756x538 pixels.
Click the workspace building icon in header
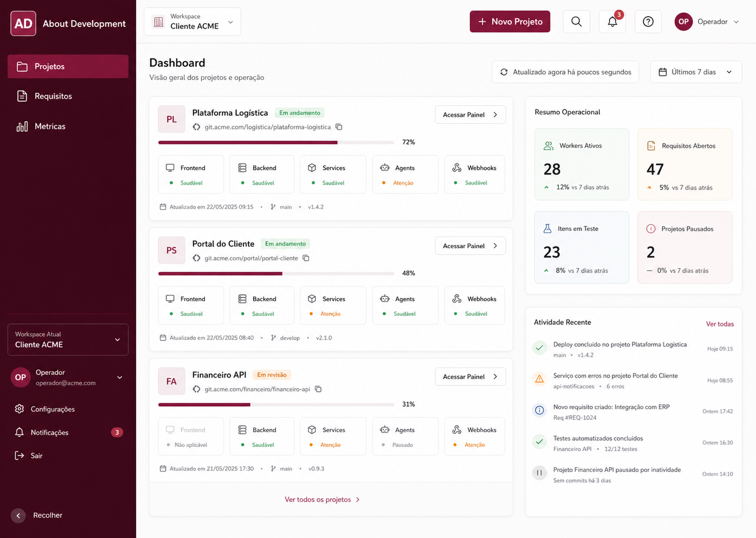[x=159, y=22]
